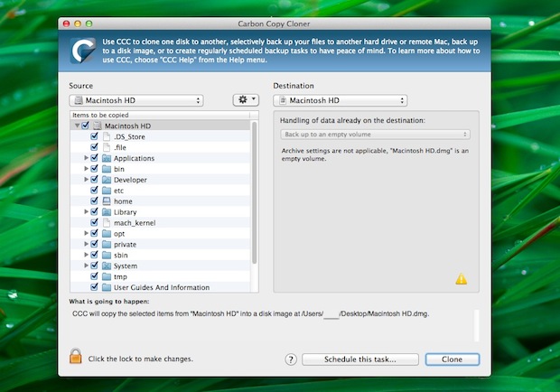Deselect the etc folder checkbox
Viewport: 560px width, 392px height.
click(x=94, y=190)
